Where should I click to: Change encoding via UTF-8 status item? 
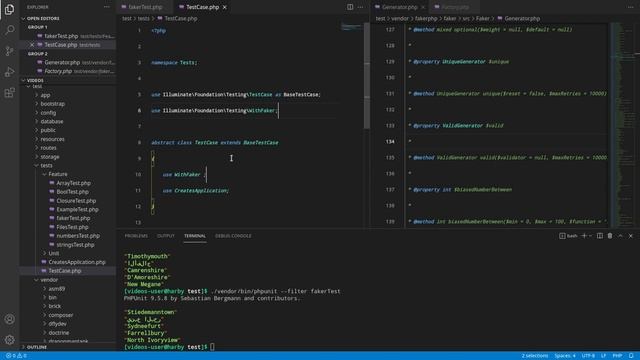pos(588,356)
